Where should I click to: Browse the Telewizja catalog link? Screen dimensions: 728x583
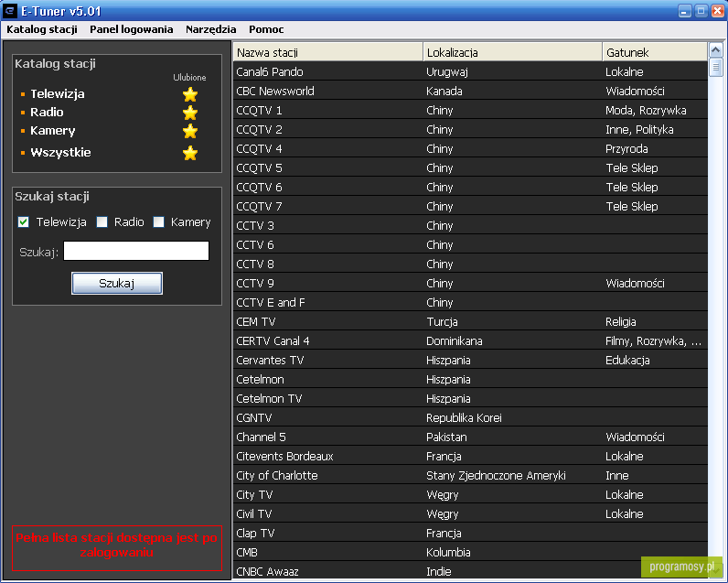(58, 94)
